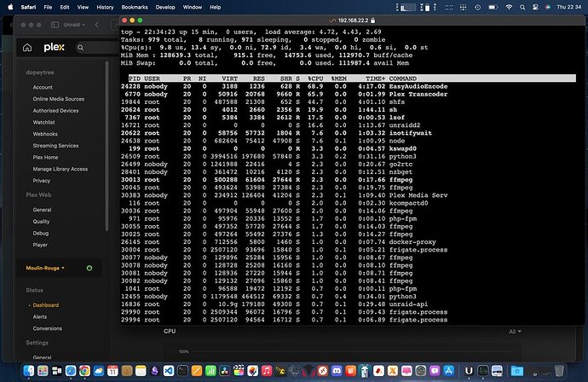Image resolution: width=588 pixels, height=382 pixels.
Task: Click the terminal window title 192.168.22.2
Action: pyautogui.click(x=354, y=20)
